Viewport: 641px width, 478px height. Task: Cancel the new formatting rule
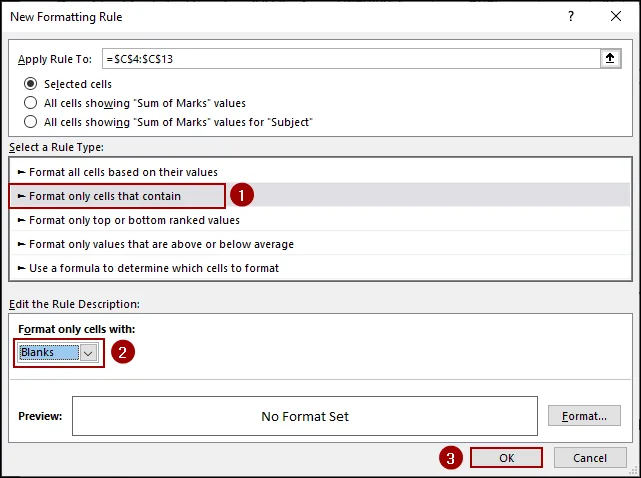pos(590,458)
